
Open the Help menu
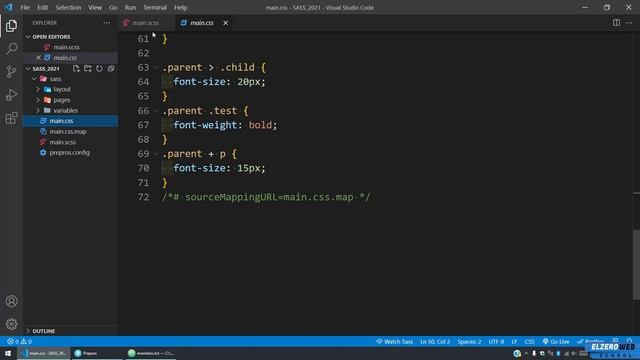[x=180, y=7]
